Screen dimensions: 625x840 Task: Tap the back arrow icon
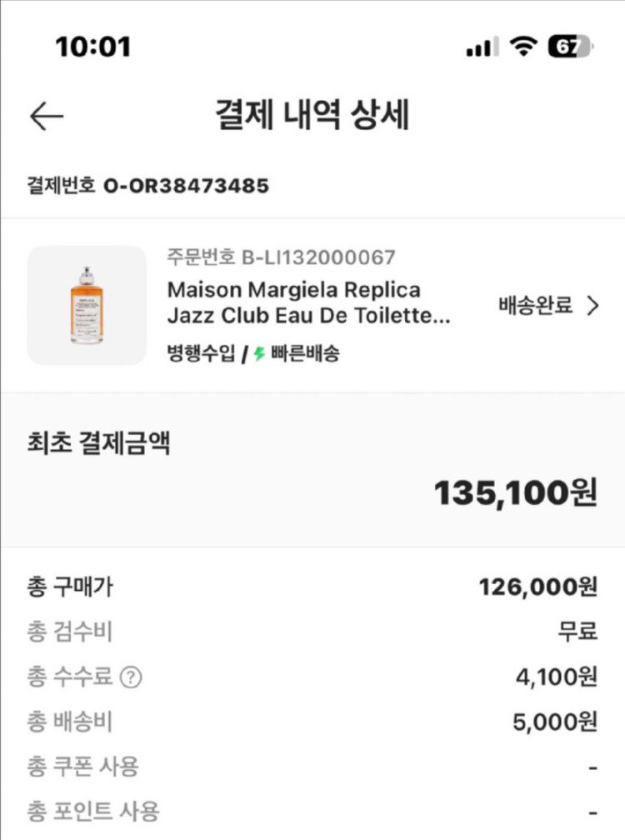(47, 117)
